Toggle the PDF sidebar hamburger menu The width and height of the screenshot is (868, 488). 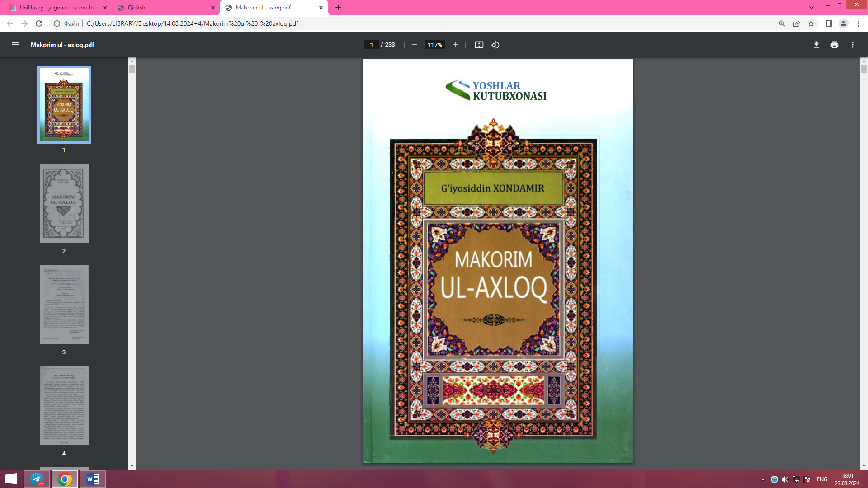15,45
